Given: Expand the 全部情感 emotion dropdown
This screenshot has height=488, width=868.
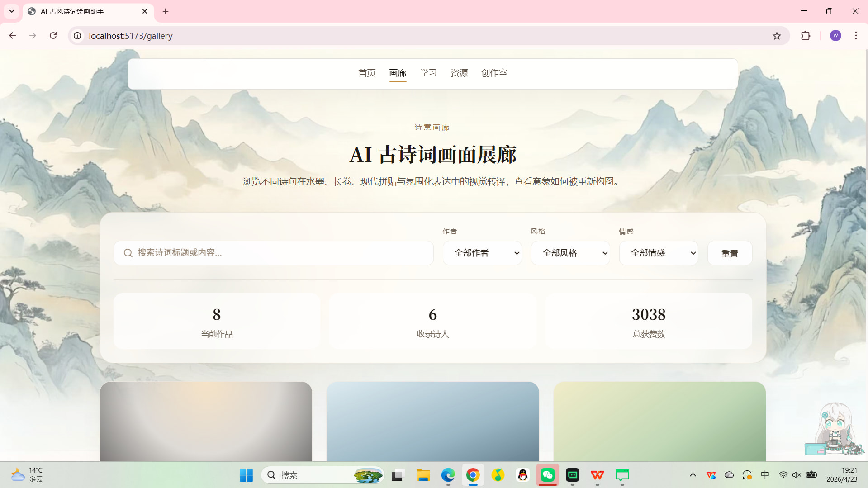Looking at the screenshot, I should [658, 253].
